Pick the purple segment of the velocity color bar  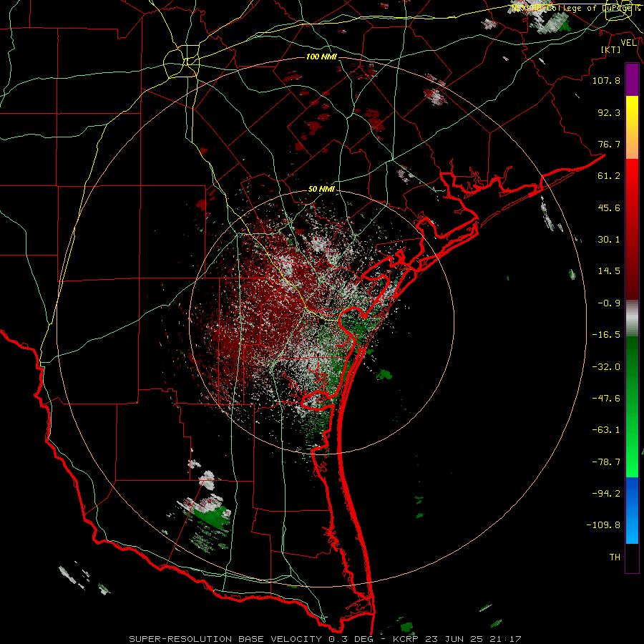(632, 80)
